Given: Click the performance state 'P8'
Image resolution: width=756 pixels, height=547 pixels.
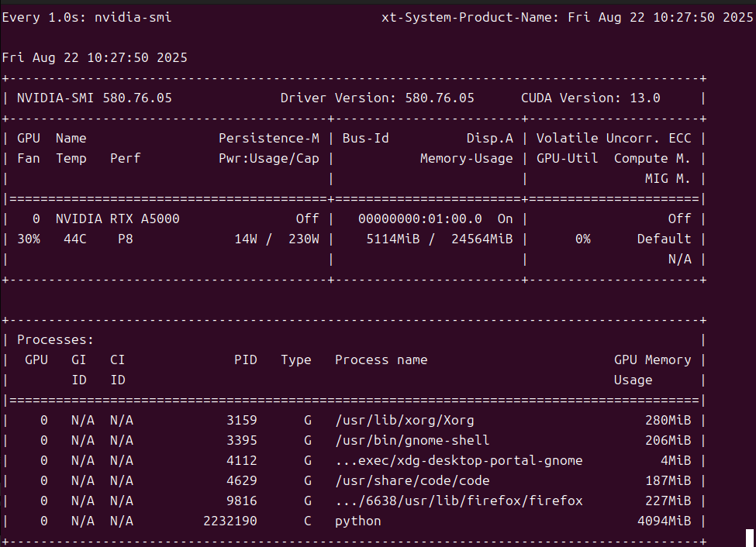Looking at the screenshot, I should (x=126, y=239).
